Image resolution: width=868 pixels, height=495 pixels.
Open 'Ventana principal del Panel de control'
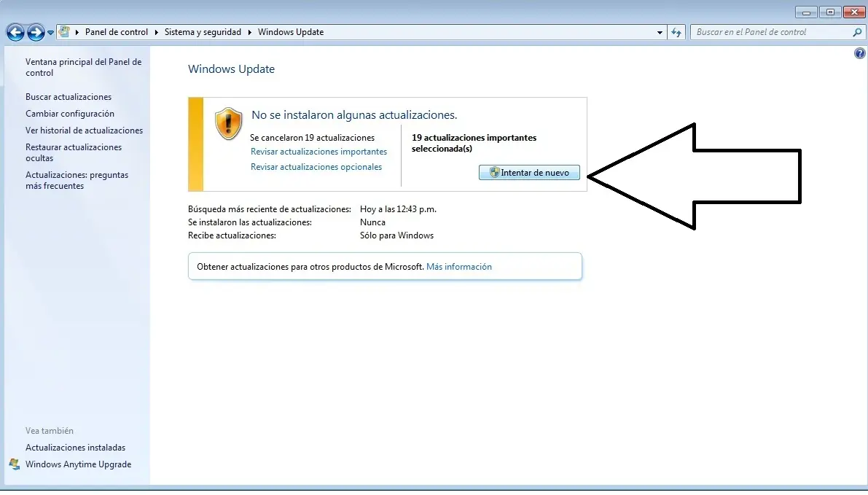click(84, 68)
